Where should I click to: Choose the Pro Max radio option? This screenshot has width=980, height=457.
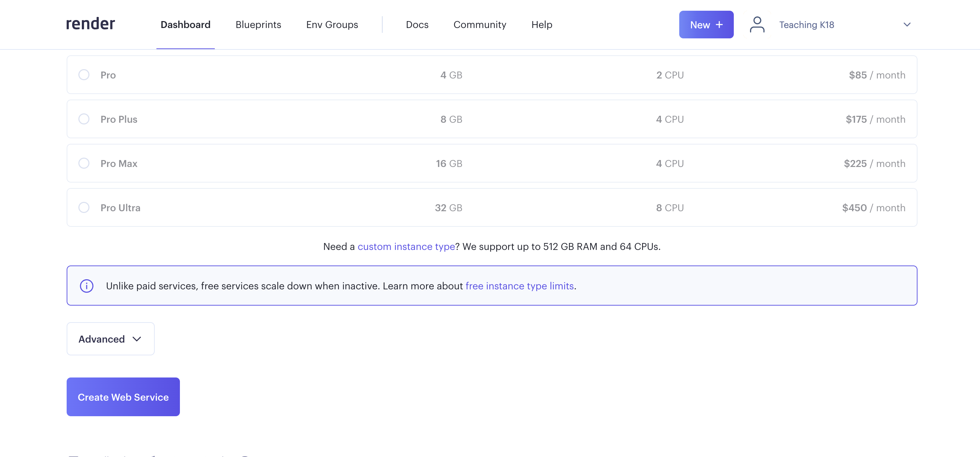coord(84,163)
